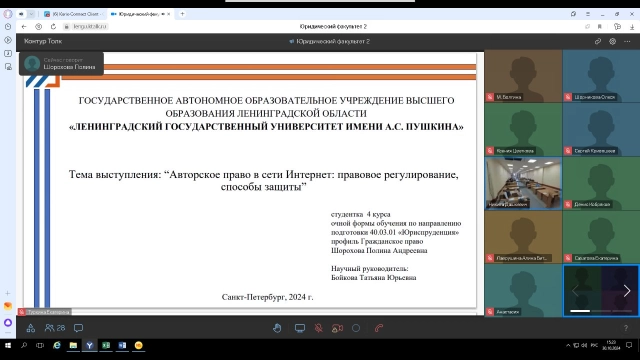Screen dimensions: 640x360
Task: Toggle the meeting record circle button
Action: click(x=356, y=328)
